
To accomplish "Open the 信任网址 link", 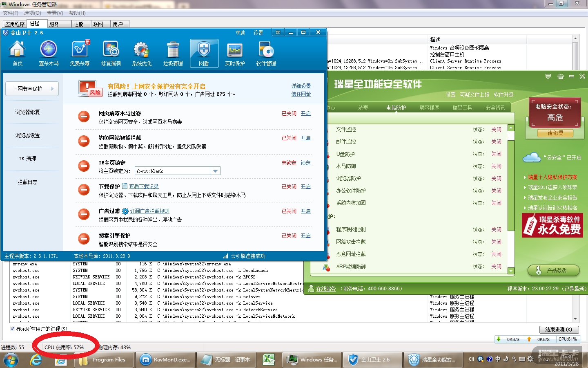I will (301, 94).
